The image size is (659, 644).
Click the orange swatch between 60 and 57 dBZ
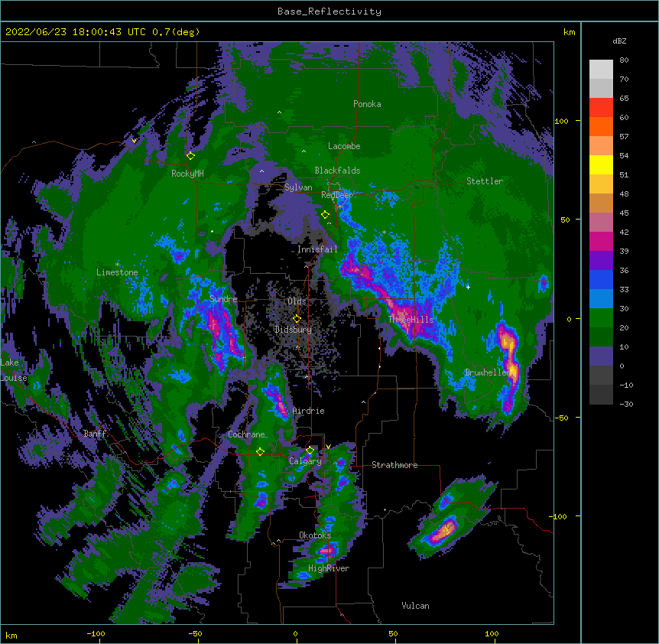[601, 127]
